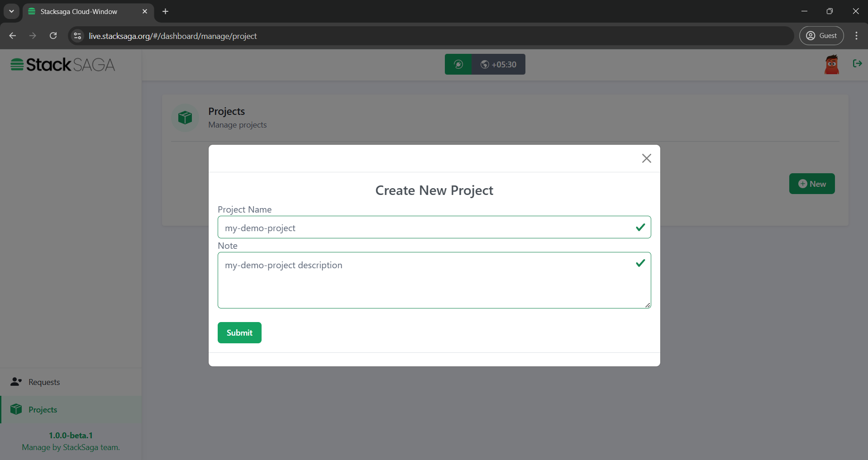Open a new browser tab
This screenshot has width=868, height=460.
click(166, 11)
